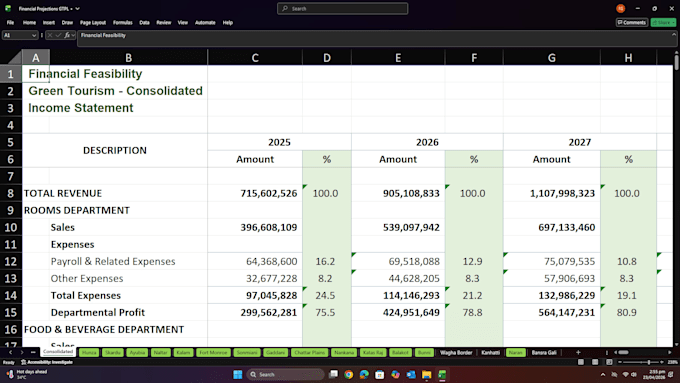Open the Formulas ribbon tab
Screen dimensions: 680x383
123,23
